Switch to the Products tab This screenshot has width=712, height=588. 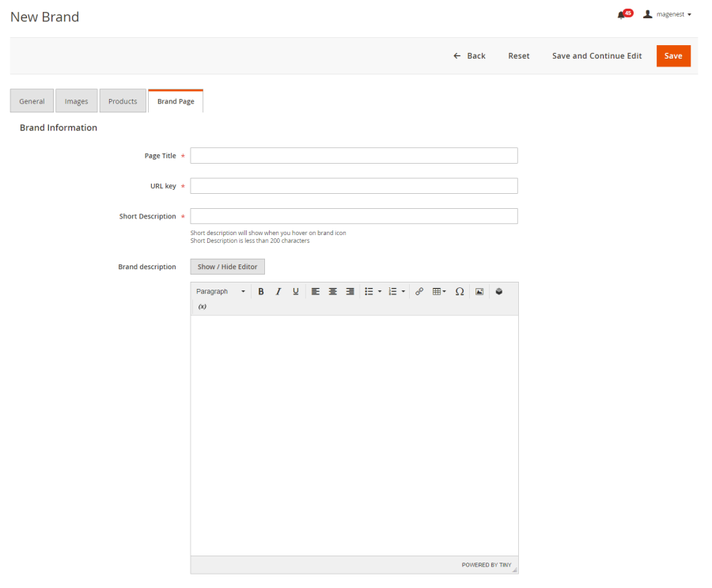click(x=123, y=101)
